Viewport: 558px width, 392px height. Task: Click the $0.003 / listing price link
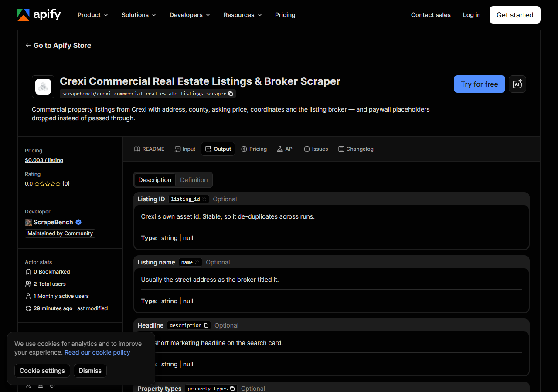pyautogui.click(x=44, y=160)
